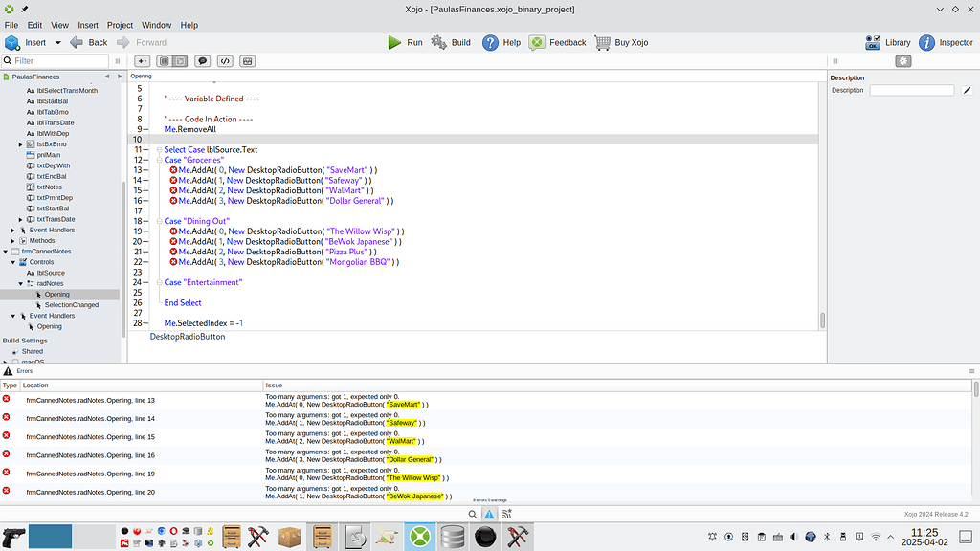Open the Insert dropdown arrow

(57, 42)
